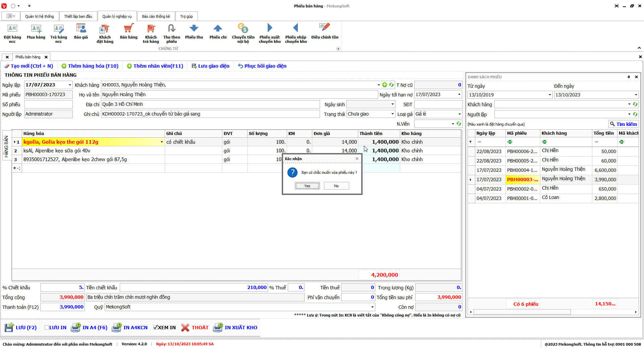Image resolution: width=644 pixels, height=348 pixels.
Task: Expand the Trạng thái dropdown
Action: click(392, 114)
